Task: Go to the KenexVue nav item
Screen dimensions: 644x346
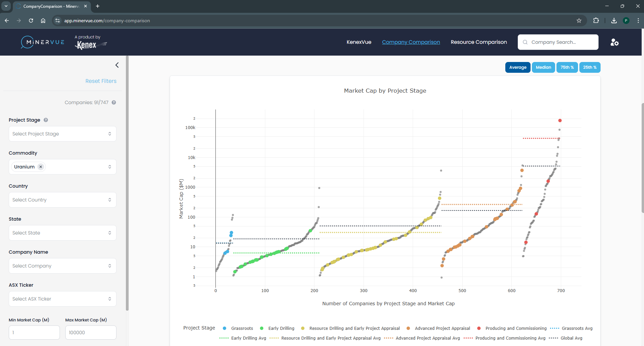Action: coord(359,42)
